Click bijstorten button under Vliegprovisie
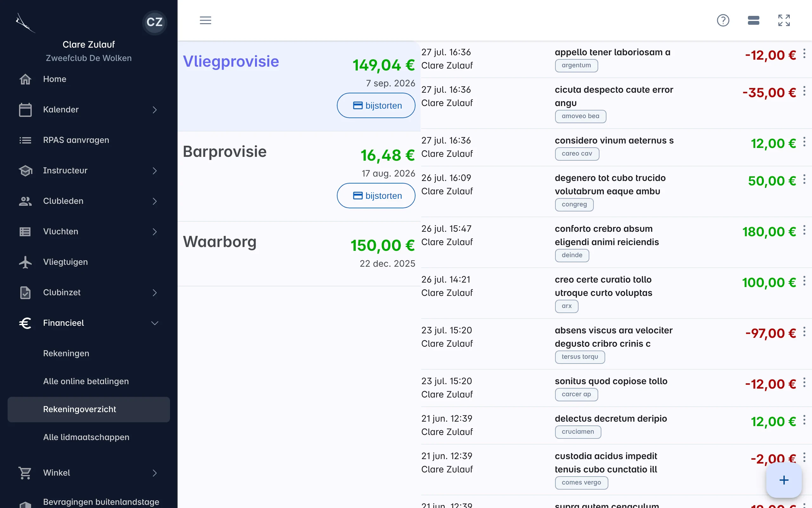Image resolution: width=812 pixels, height=508 pixels. tap(376, 105)
